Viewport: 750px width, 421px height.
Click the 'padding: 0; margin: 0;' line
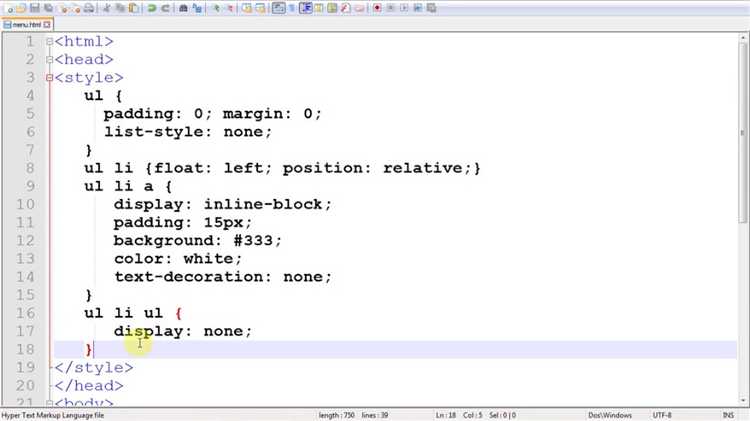pyautogui.click(x=212, y=114)
